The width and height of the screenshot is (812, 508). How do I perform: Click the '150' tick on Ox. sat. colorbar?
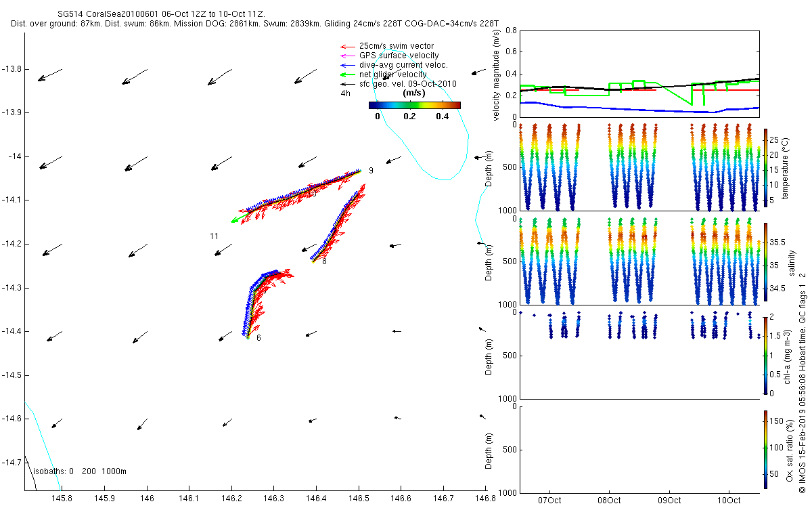click(x=776, y=420)
